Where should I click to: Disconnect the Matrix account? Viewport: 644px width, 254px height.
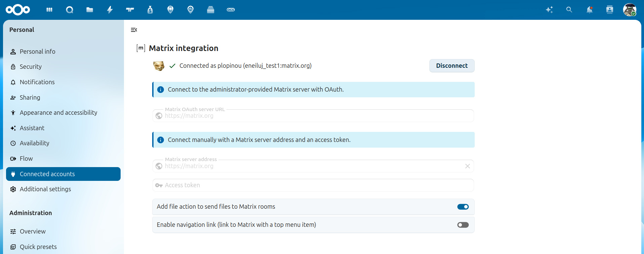point(452,66)
